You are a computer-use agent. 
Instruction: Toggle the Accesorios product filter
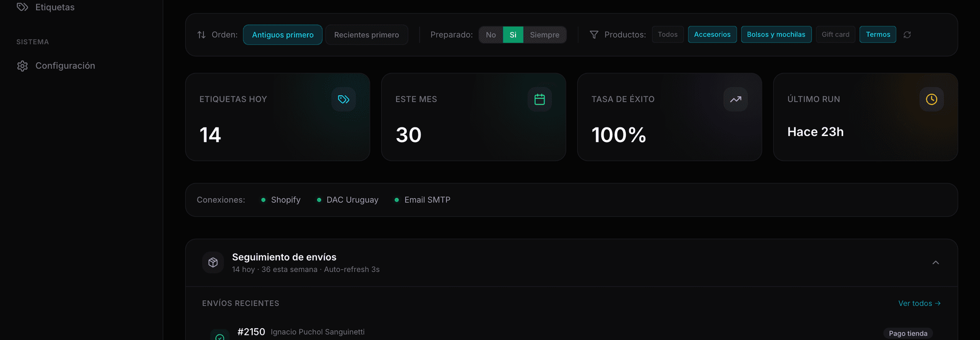[x=712, y=34]
